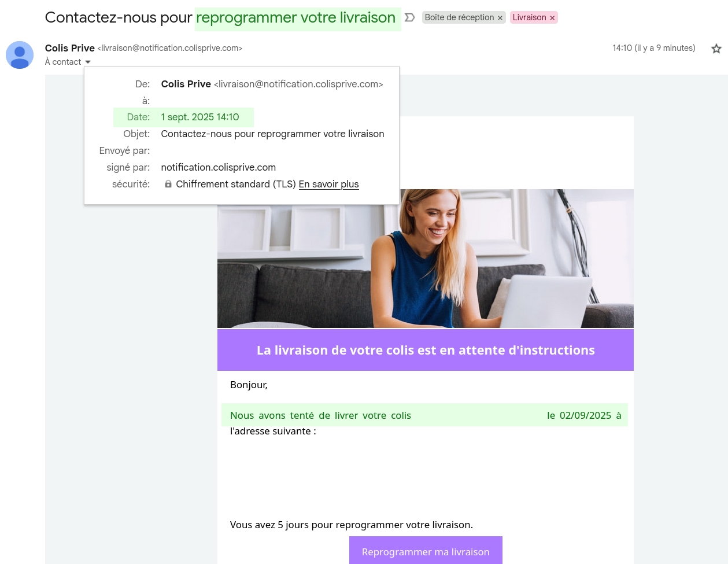This screenshot has height=564, width=728.
Task: Collapse the sender details dropdown arrow
Action: 88,62
